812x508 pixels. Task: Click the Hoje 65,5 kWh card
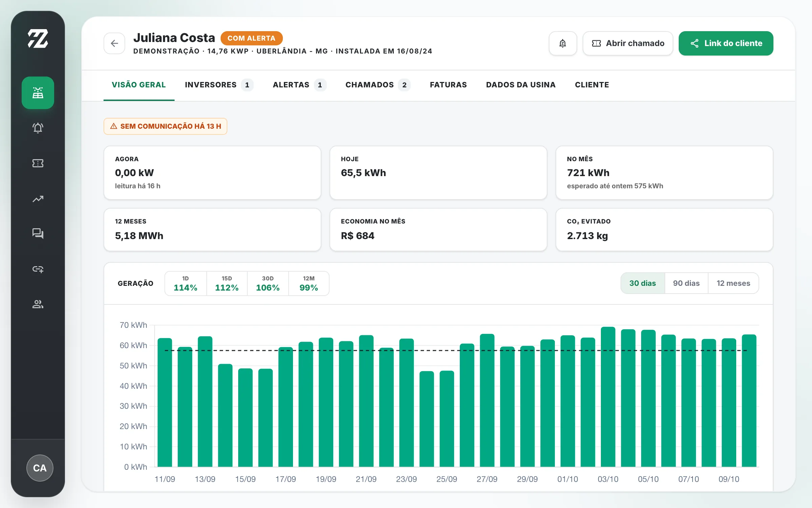pos(438,173)
